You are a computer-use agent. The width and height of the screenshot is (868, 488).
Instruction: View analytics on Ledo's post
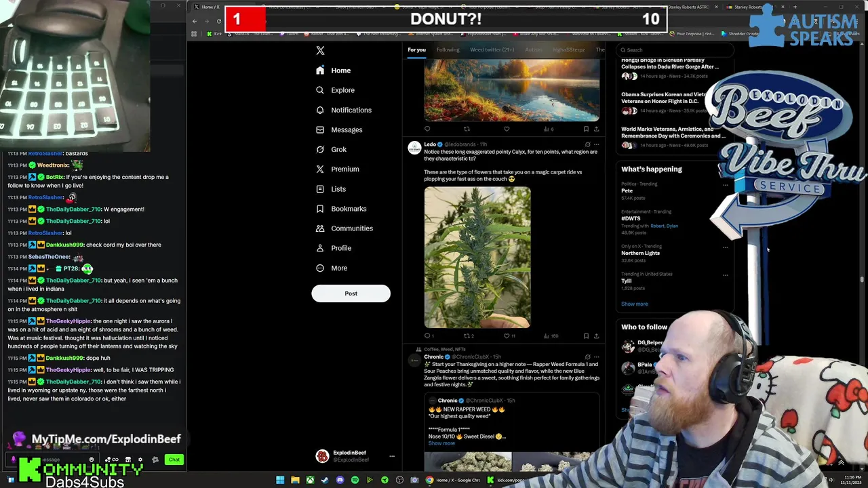coord(549,335)
